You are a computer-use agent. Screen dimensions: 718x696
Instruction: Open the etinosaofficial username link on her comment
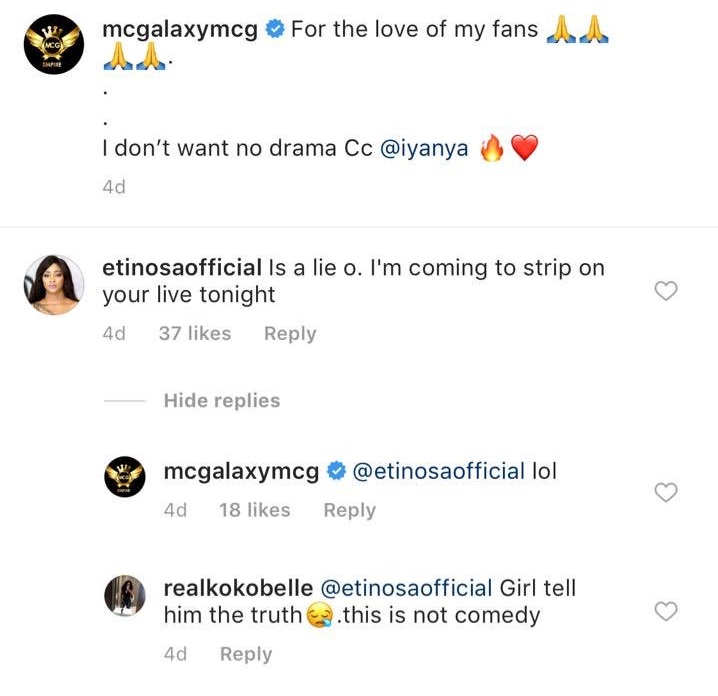(x=182, y=268)
